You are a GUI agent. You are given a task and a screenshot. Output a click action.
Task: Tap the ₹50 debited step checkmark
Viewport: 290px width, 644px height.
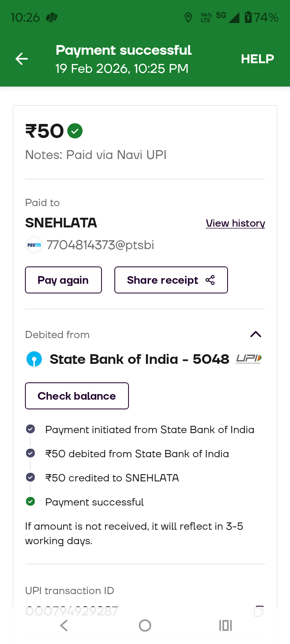(30, 453)
